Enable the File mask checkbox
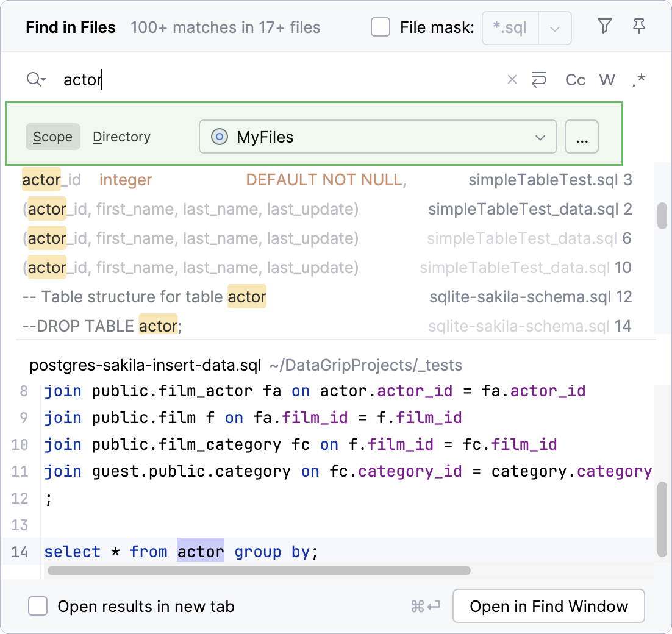The image size is (672, 634). 380,27
